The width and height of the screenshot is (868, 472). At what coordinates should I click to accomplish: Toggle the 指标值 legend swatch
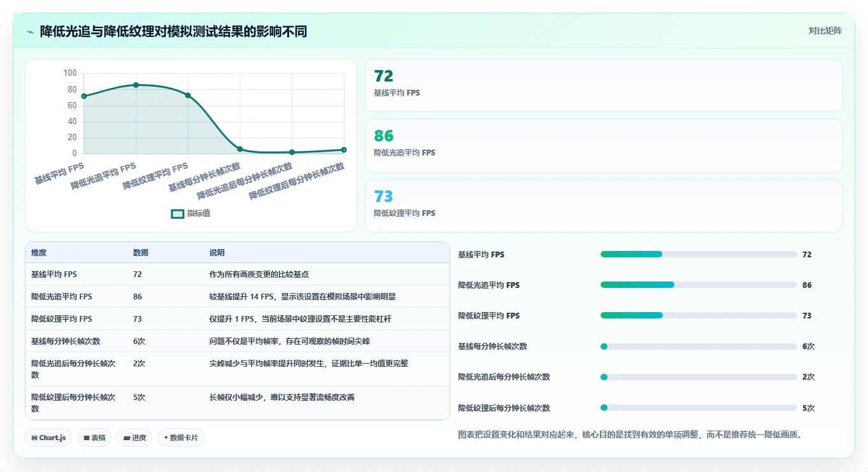pos(178,213)
